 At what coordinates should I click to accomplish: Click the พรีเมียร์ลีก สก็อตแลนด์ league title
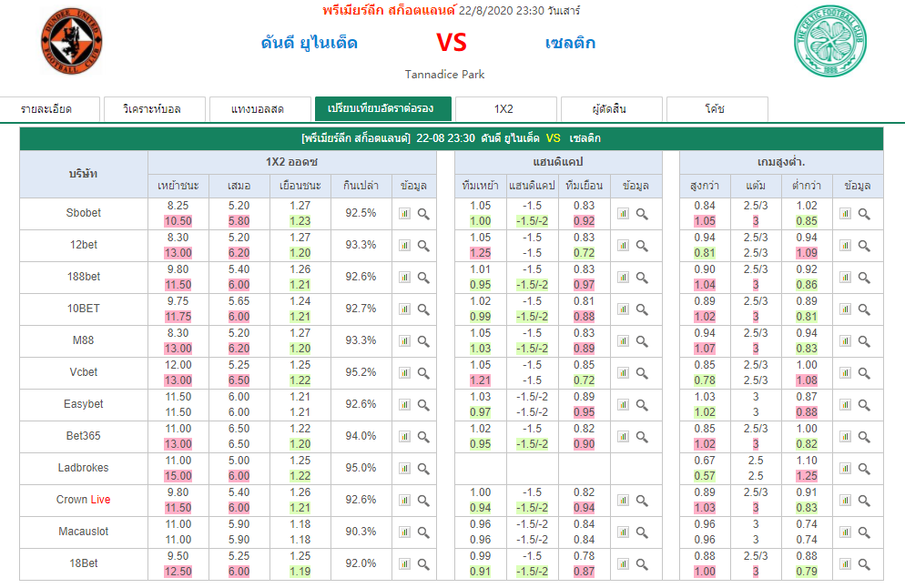(x=389, y=10)
